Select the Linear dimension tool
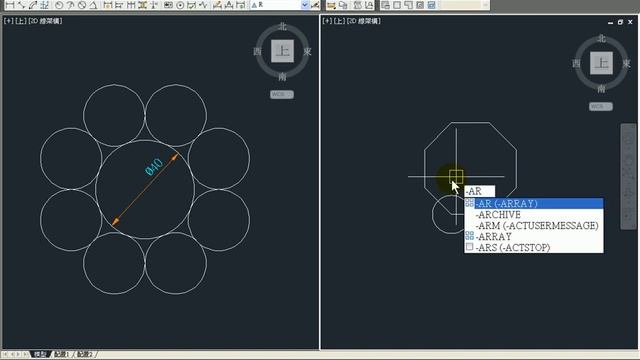 coord(10,5)
